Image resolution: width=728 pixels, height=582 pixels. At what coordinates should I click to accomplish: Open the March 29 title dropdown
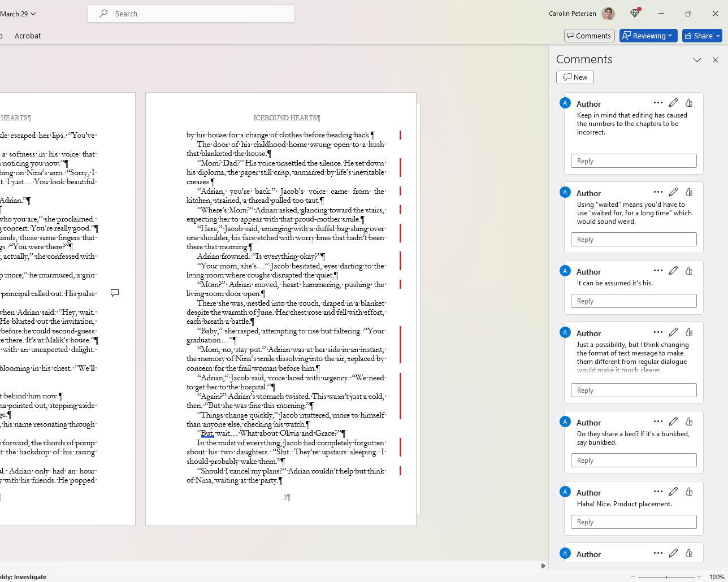click(x=18, y=14)
